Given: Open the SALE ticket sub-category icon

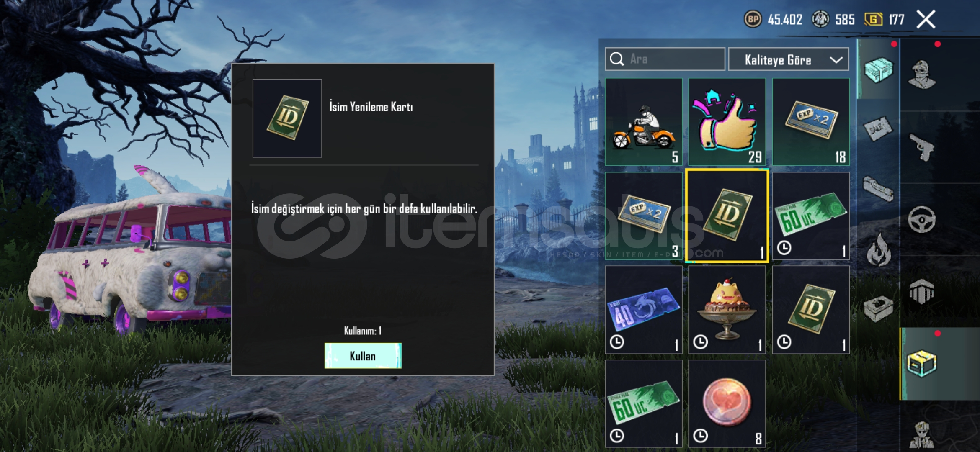Looking at the screenshot, I should coord(878,128).
